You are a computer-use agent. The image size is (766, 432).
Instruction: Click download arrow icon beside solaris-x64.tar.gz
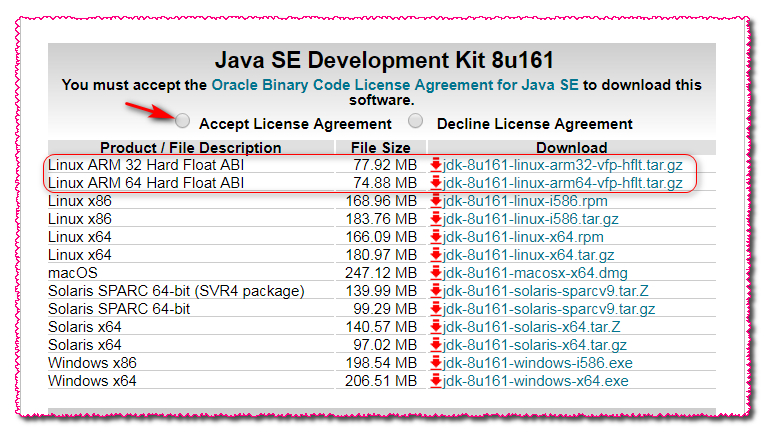pyautogui.click(x=436, y=346)
